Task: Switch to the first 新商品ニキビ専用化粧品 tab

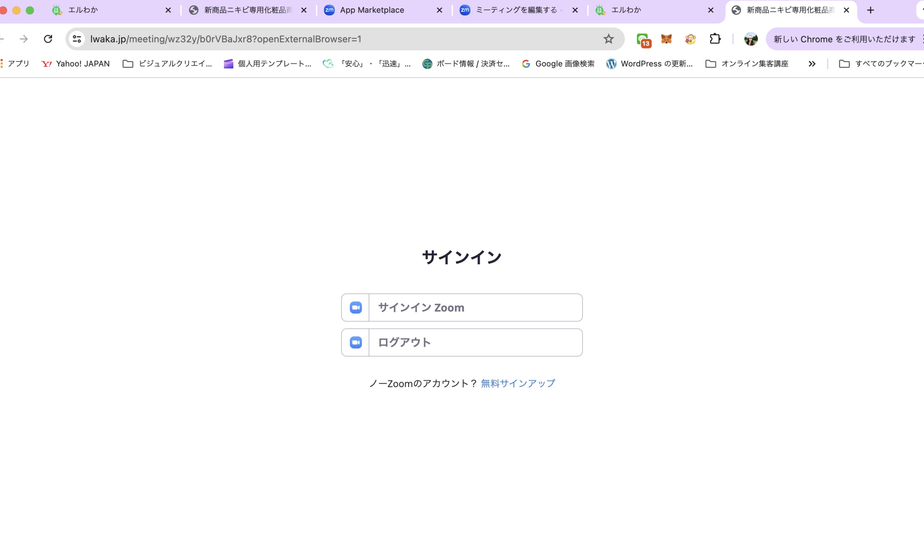Action: [248, 10]
